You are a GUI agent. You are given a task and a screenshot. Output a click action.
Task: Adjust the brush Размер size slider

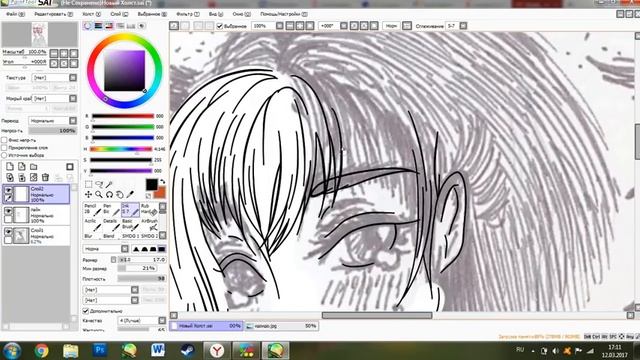click(142, 259)
